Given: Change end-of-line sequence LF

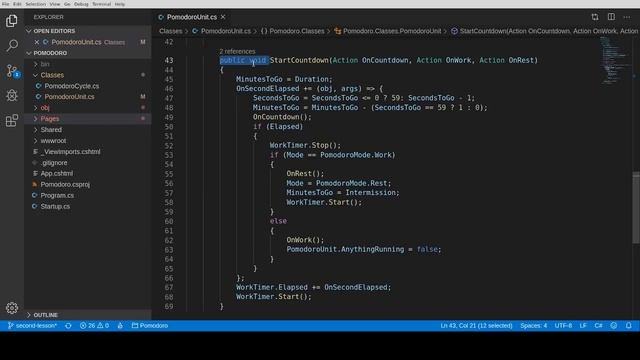Looking at the screenshot, I should (583, 326).
